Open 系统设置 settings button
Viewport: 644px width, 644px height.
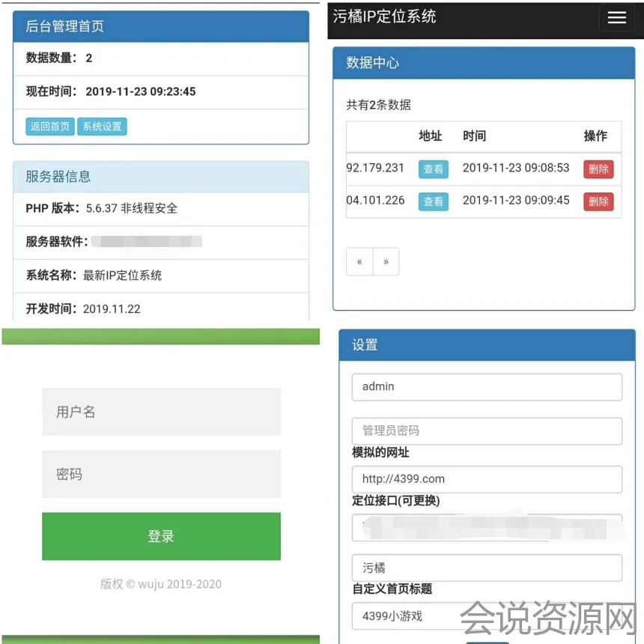click(102, 127)
